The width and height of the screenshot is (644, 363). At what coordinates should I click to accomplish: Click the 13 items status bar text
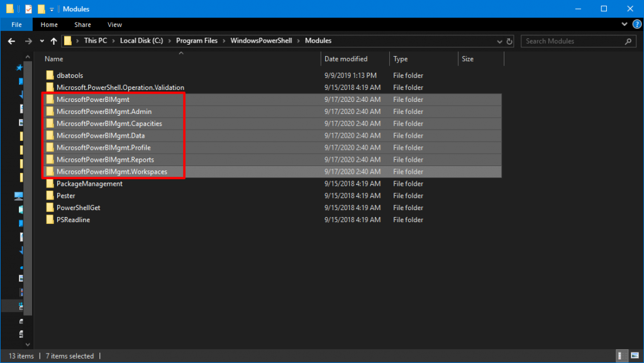[x=21, y=356]
